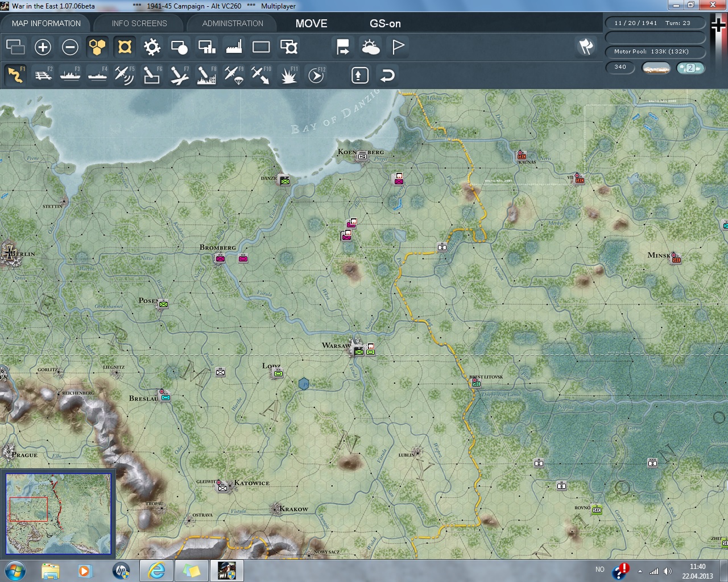
Task: Click the pennant flag outline icon
Action: (x=398, y=47)
